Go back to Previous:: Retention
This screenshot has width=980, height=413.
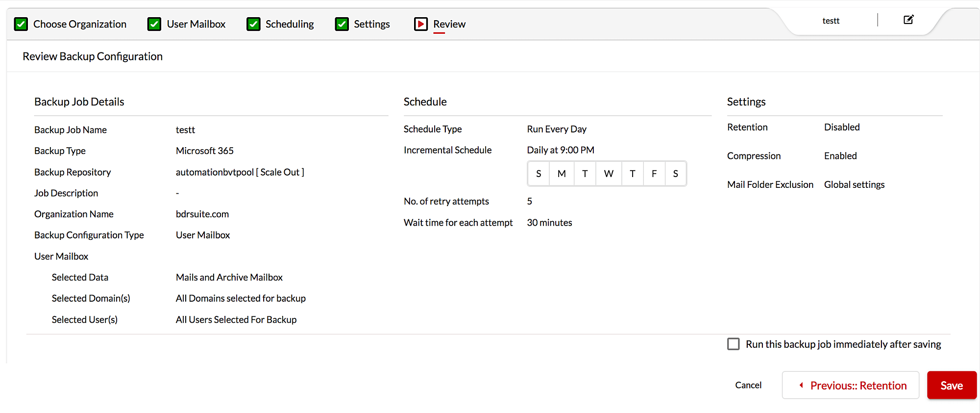click(x=851, y=385)
